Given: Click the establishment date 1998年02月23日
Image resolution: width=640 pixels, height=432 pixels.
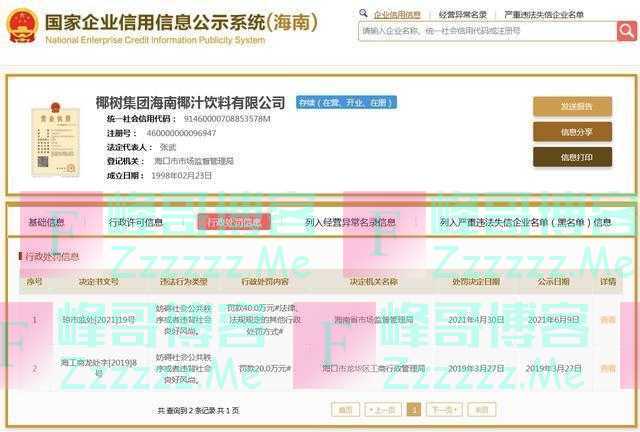Looking at the screenshot, I should click(x=182, y=176).
